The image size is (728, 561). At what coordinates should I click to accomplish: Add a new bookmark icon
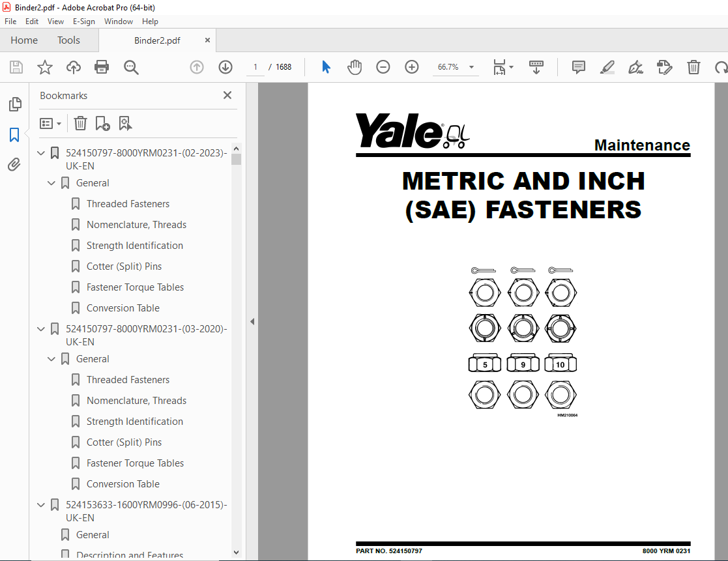(x=102, y=123)
